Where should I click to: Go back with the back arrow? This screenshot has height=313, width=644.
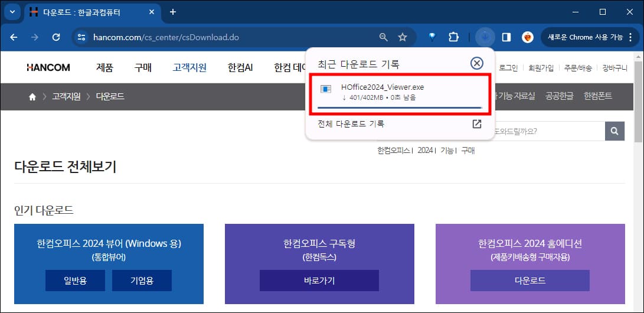click(14, 37)
